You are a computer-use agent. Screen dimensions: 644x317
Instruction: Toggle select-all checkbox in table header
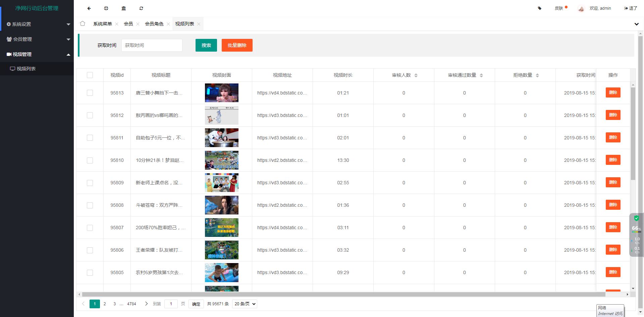90,75
